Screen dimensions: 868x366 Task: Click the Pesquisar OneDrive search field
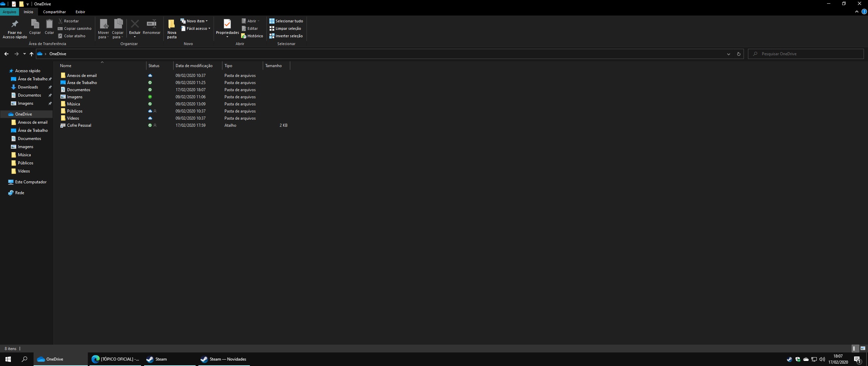point(807,54)
